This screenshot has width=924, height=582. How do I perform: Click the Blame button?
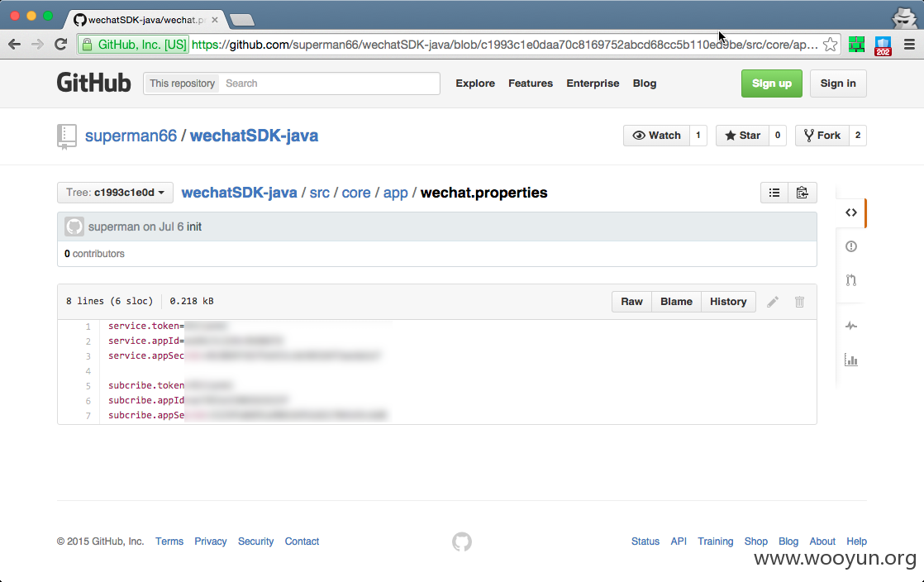coord(677,301)
